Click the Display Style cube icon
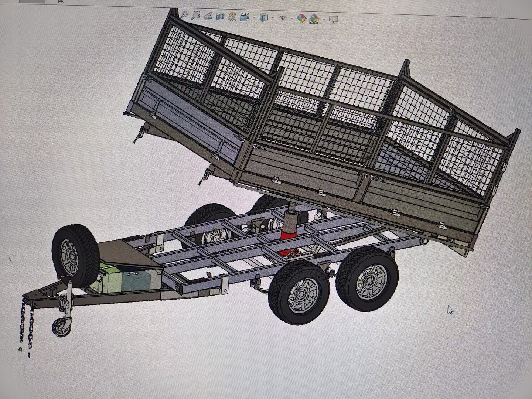Viewport: 532px width, 399px height. click(x=264, y=17)
